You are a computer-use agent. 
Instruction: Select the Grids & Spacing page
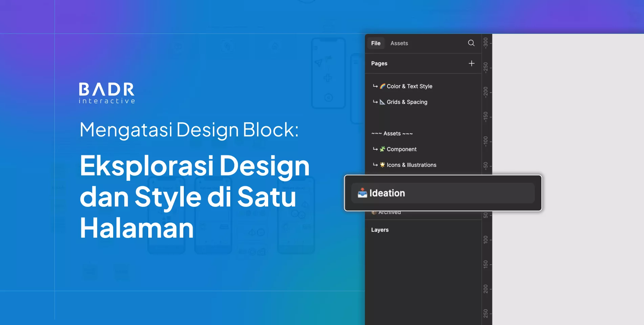pos(407,102)
